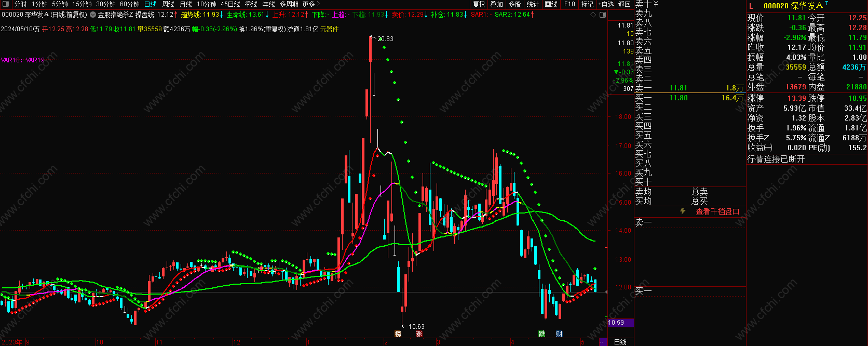Click the 跌停 10.95 value
The image size is (868, 346).
(x=857, y=98)
